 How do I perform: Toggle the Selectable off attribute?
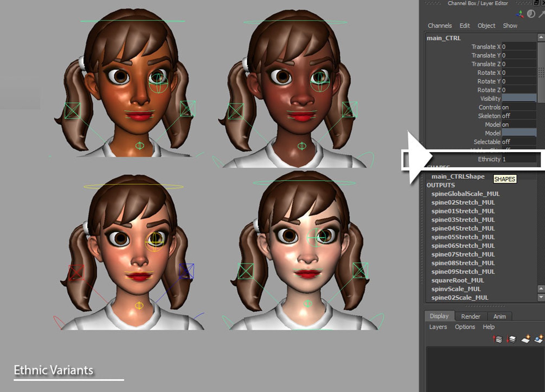tap(519, 142)
